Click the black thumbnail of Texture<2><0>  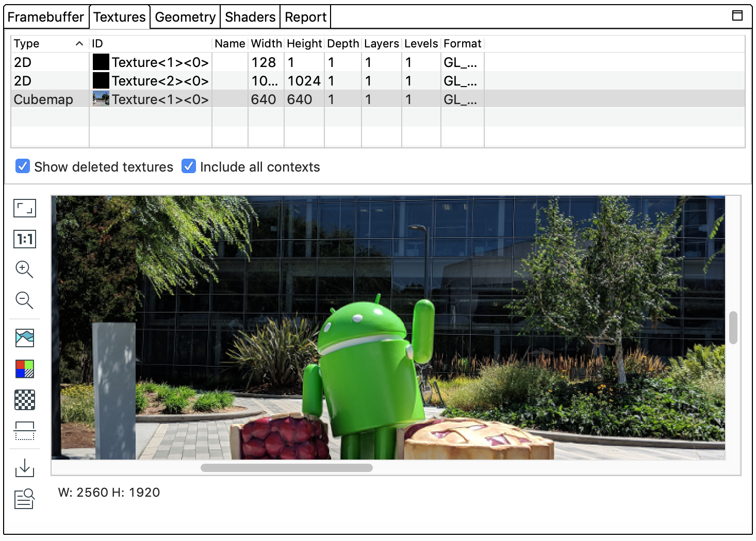point(101,81)
